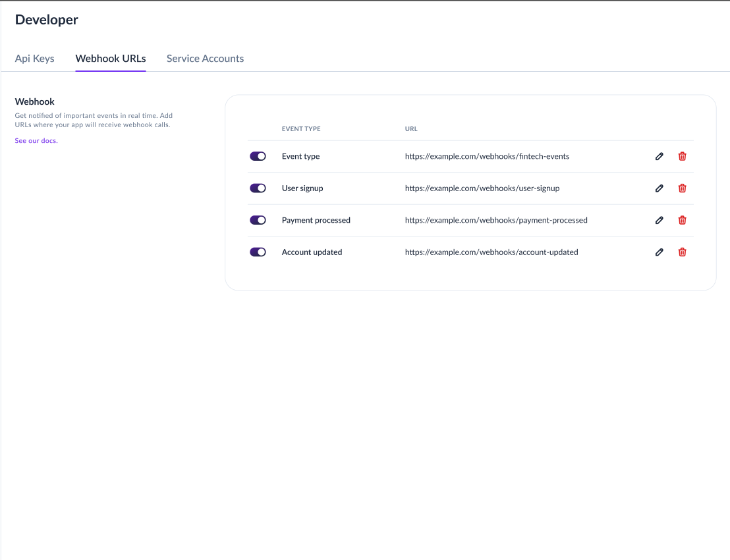Disable the Event type webhook toggle

258,156
